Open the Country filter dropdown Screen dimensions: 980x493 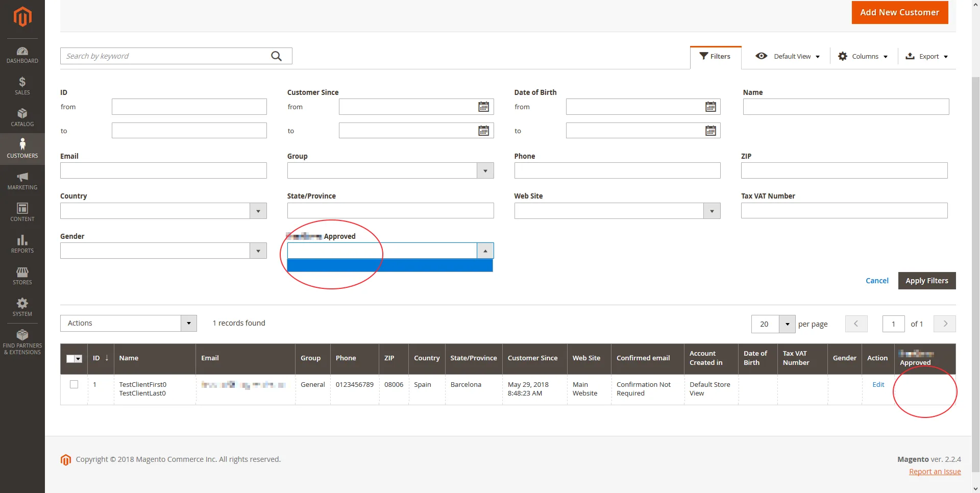pyautogui.click(x=258, y=211)
